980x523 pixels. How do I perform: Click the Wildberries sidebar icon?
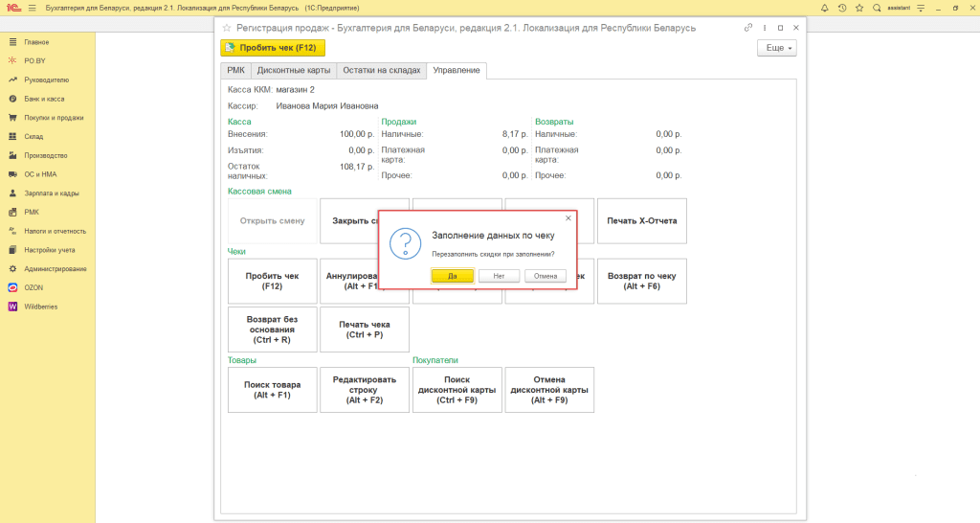[12, 307]
